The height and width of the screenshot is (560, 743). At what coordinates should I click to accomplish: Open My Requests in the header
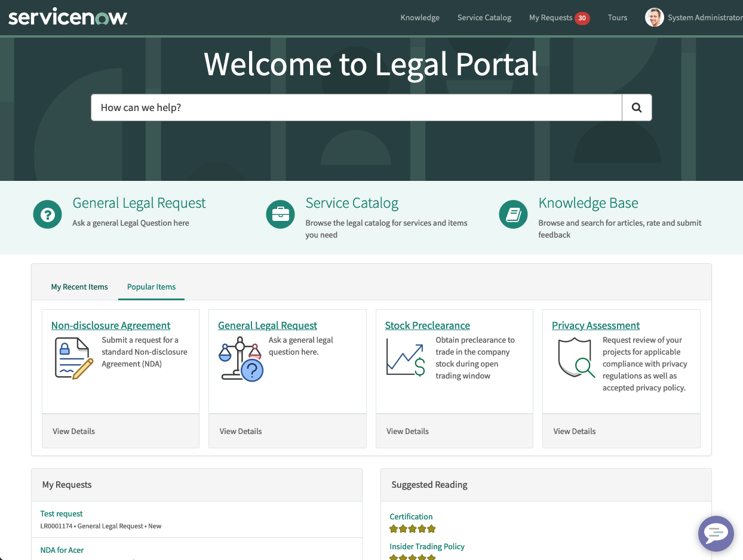click(551, 18)
